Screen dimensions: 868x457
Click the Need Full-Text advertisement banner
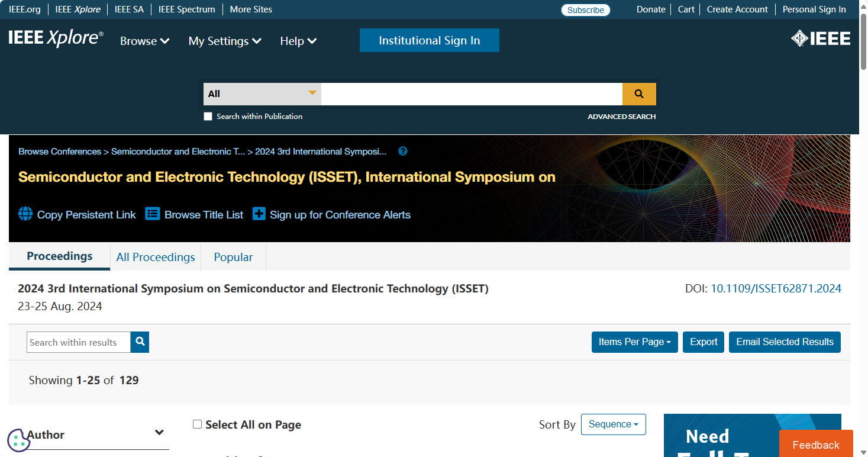pyautogui.click(x=752, y=435)
